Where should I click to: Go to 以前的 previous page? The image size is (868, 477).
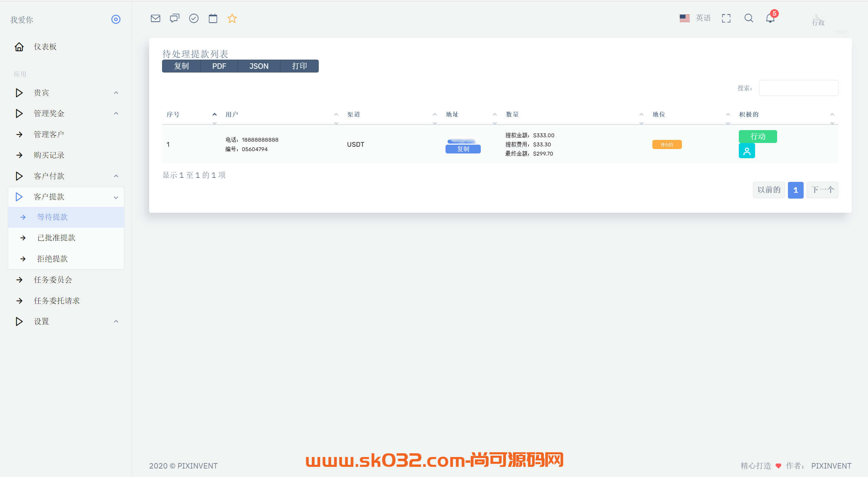pos(769,190)
